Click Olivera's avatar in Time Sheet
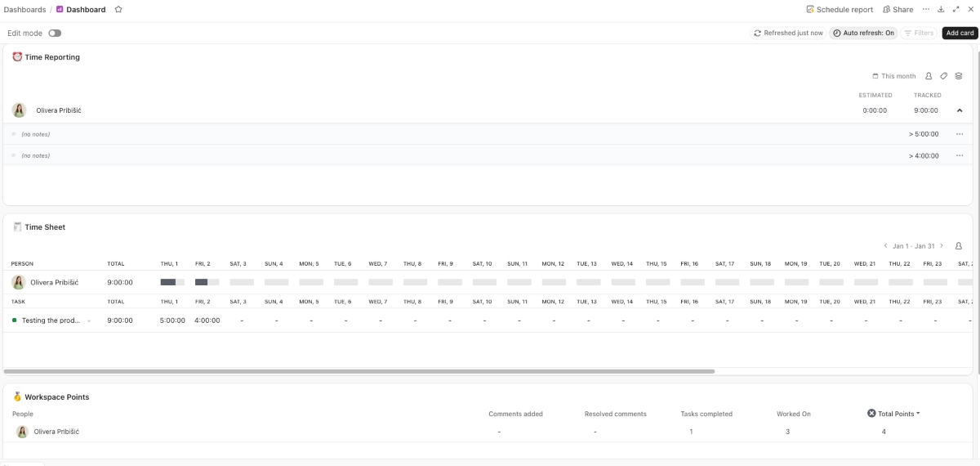The width and height of the screenshot is (980, 466). pos(18,282)
